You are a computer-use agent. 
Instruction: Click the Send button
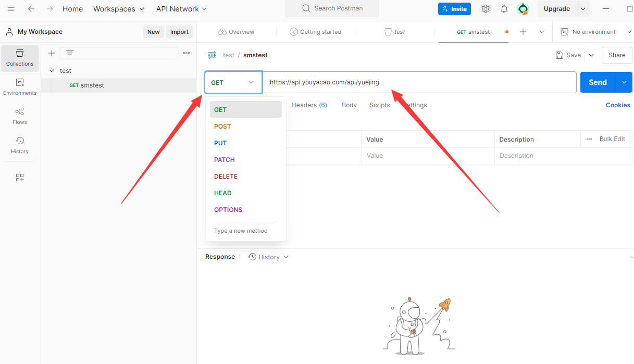click(x=598, y=82)
